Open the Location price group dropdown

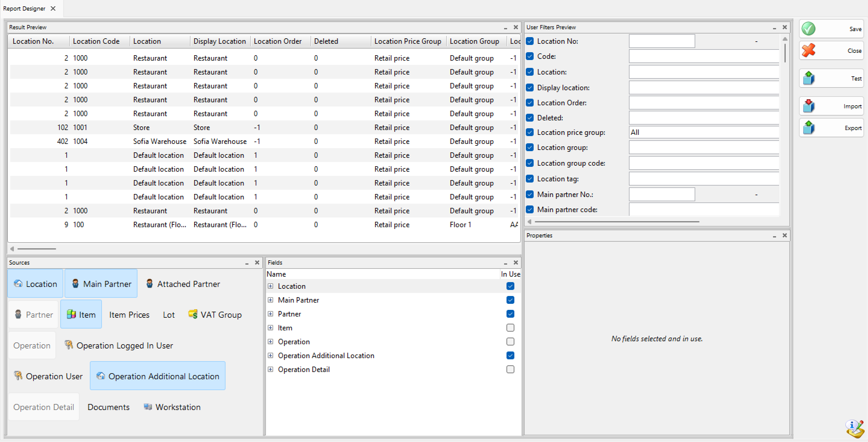tap(704, 132)
